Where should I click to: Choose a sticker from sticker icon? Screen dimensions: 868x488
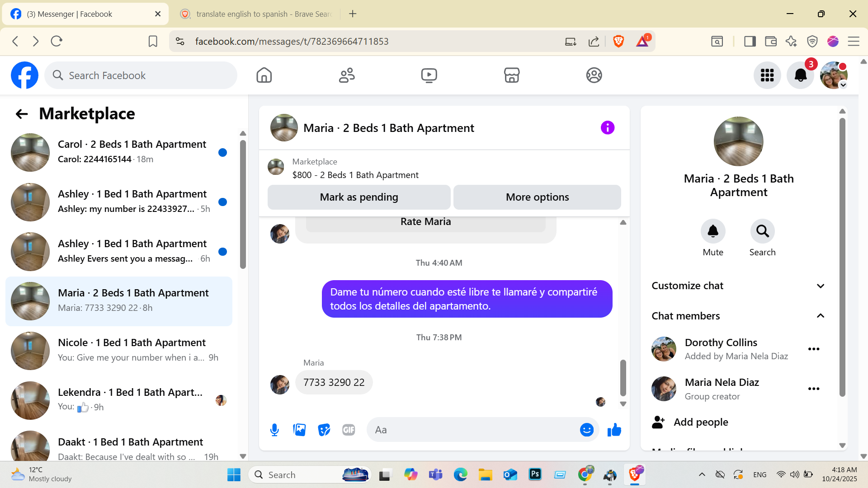[324, 430]
